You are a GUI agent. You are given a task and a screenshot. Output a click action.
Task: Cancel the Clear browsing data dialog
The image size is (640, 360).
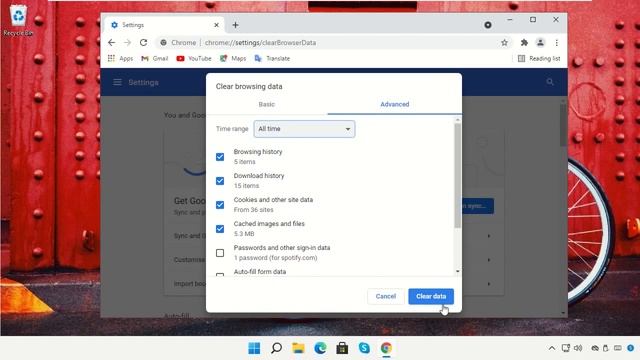click(386, 296)
